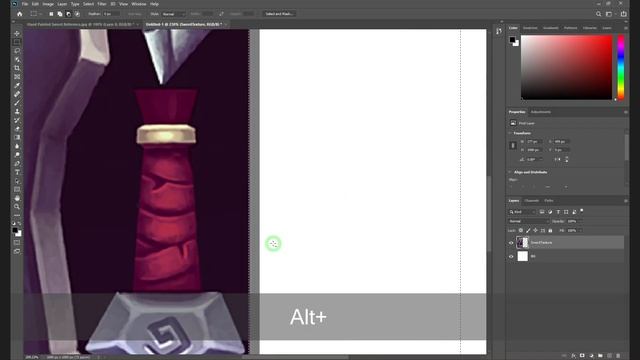This screenshot has height=360, width=640.
Task: Click the SwordTexture layer thumbnail
Action: click(522, 242)
